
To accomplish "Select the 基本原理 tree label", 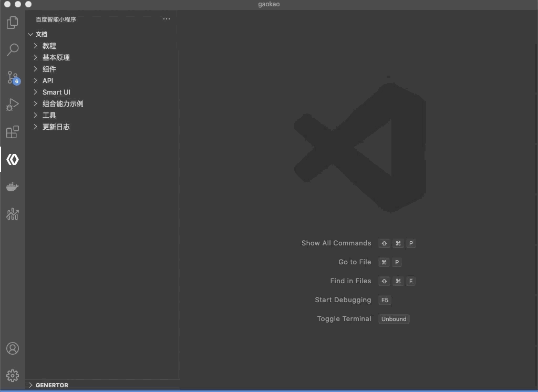I will (x=56, y=57).
